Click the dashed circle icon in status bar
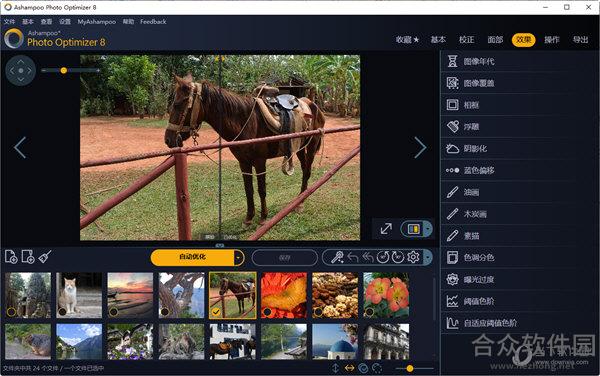Screen dimensions: 600x376 [377, 368]
